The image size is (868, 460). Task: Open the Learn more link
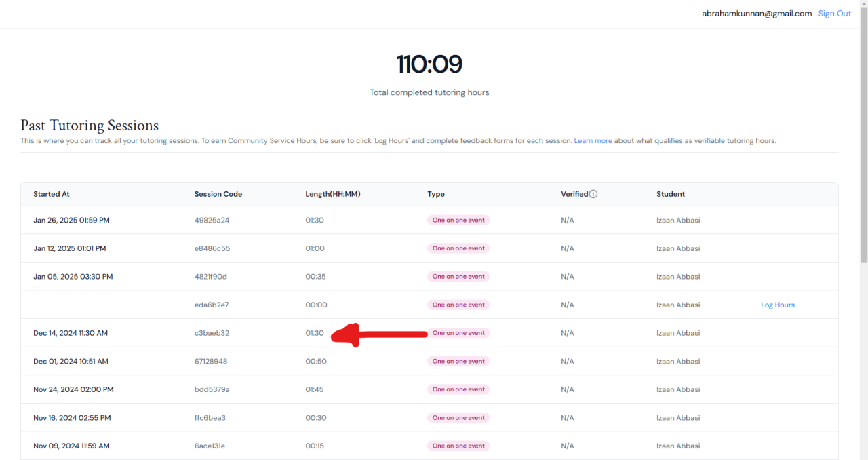(593, 141)
